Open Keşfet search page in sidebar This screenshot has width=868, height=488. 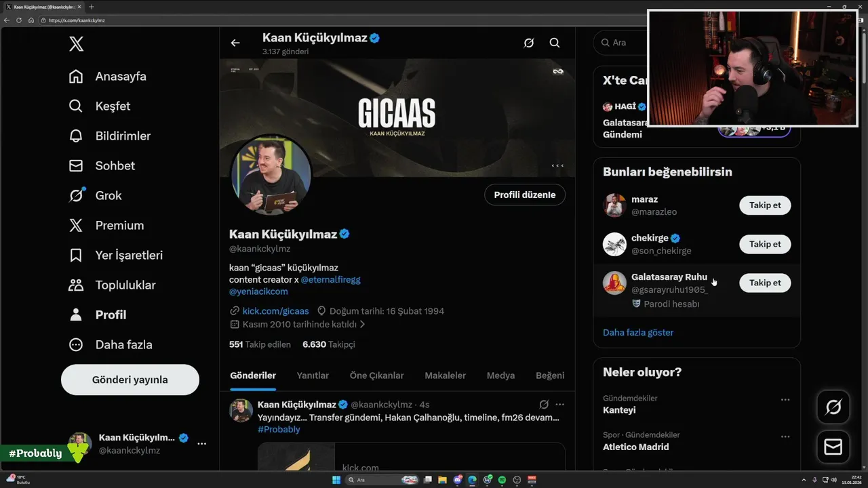pos(99,106)
